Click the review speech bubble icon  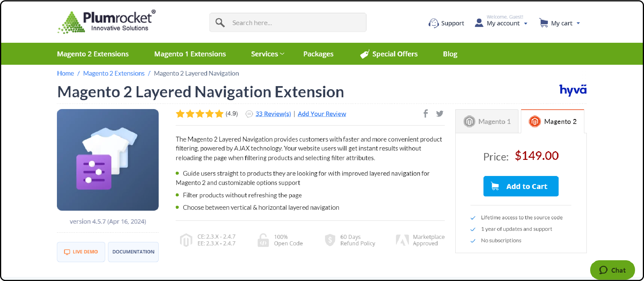coord(249,114)
